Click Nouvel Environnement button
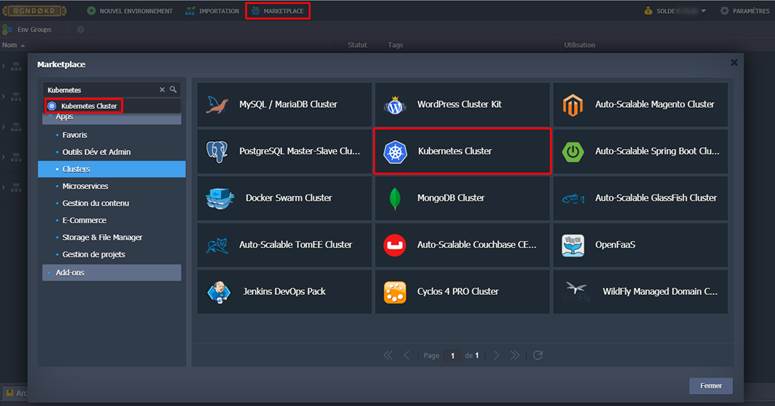This screenshot has height=406, width=775. coord(130,11)
